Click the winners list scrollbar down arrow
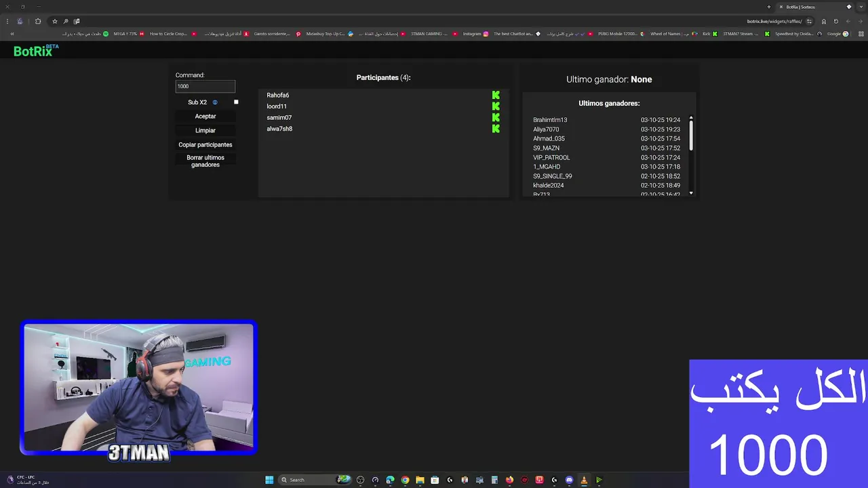 point(691,193)
